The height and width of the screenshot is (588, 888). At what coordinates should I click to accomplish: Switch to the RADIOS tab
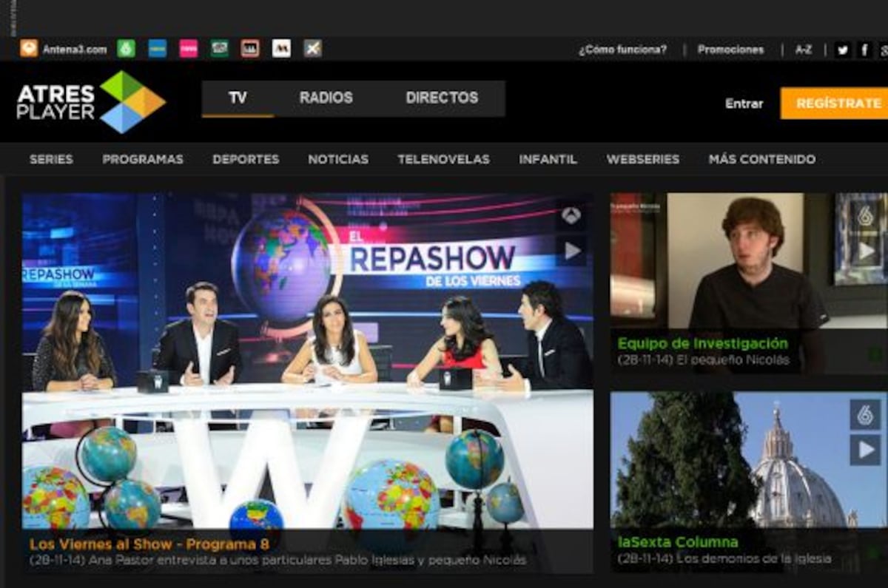tap(326, 97)
